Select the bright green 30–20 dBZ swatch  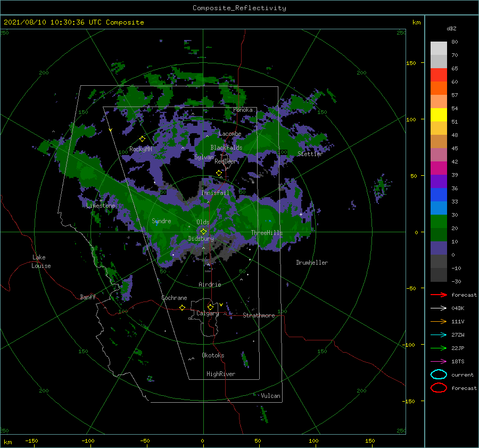pos(439,222)
